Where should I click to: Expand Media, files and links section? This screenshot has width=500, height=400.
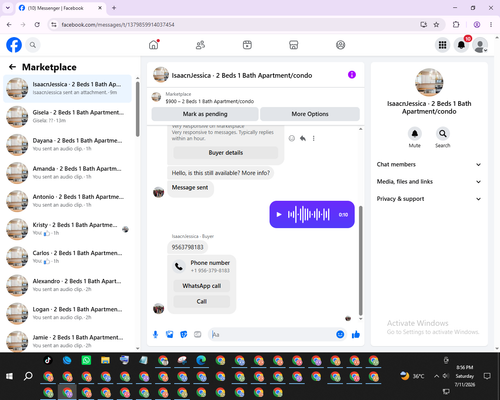click(x=429, y=182)
